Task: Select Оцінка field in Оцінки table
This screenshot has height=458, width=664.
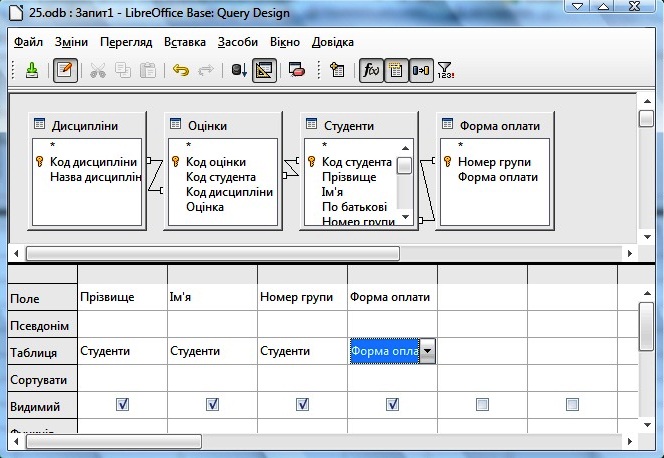Action: 204,206
